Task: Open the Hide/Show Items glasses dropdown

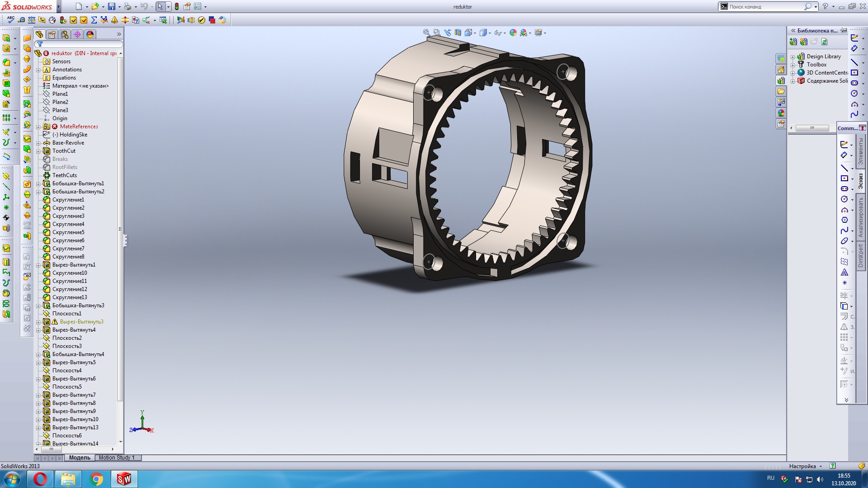Action: click(504, 33)
